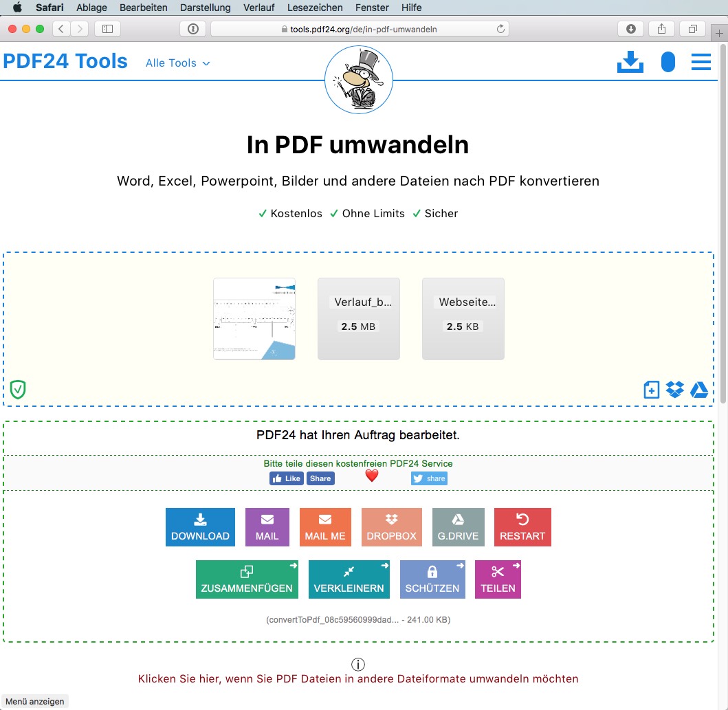
Task: Open a new tab with plus button
Action: 718,34
